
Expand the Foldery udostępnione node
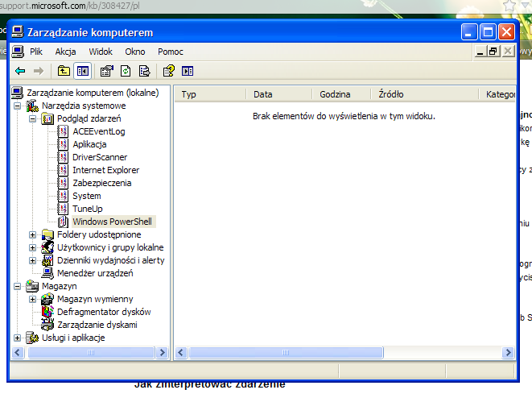click(32, 234)
